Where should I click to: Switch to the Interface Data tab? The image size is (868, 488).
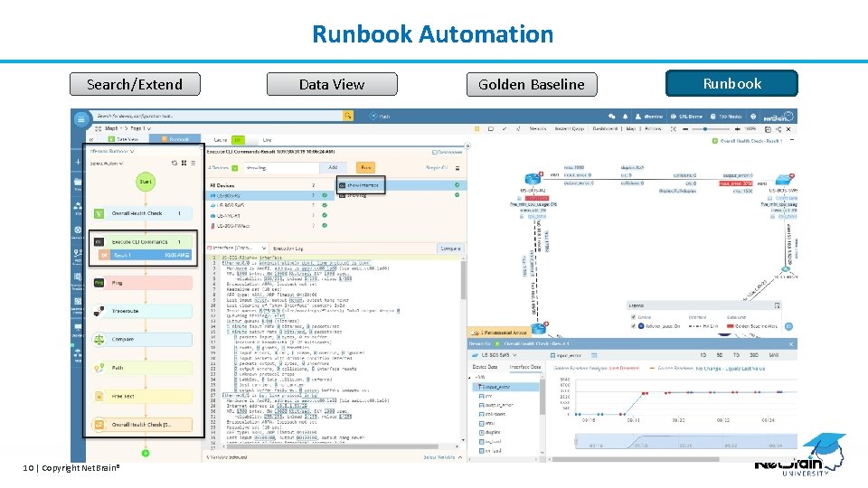point(524,367)
